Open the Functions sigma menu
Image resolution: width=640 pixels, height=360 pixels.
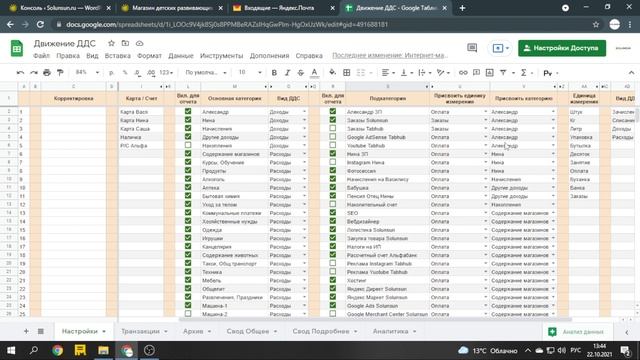(x=524, y=73)
